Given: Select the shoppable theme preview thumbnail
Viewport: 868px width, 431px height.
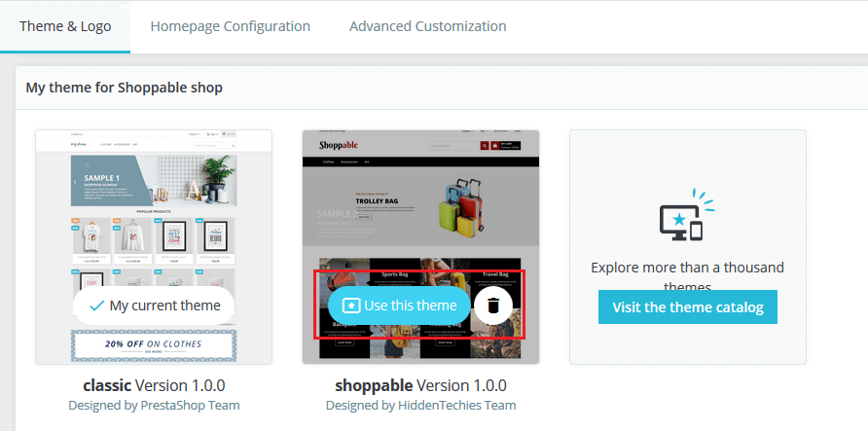Looking at the screenshot, I should pyautogui.click(x=420, y=247).
